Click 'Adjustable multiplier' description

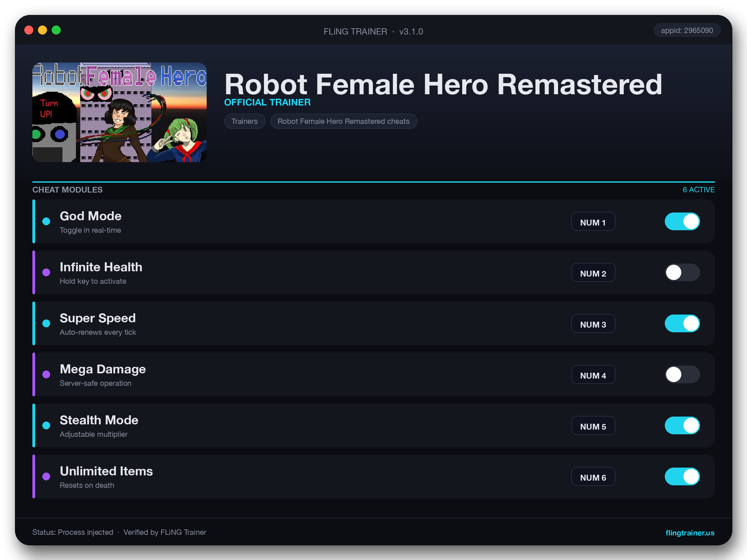(94, 434)
